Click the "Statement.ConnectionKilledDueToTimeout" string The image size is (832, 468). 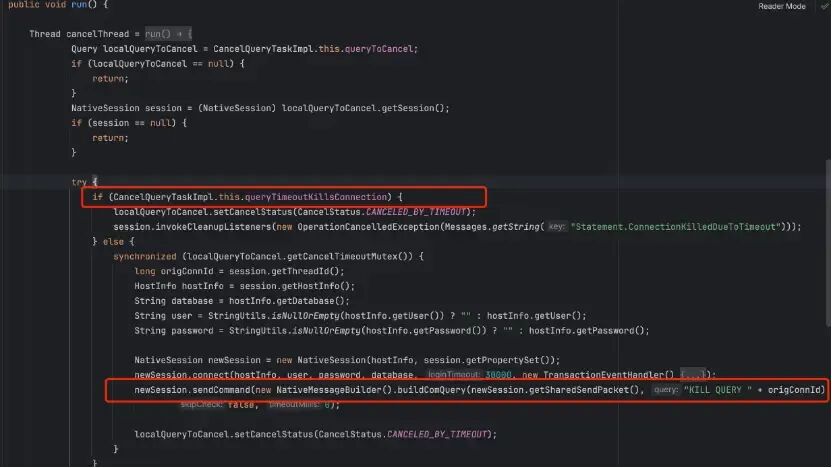coord(678,227)
